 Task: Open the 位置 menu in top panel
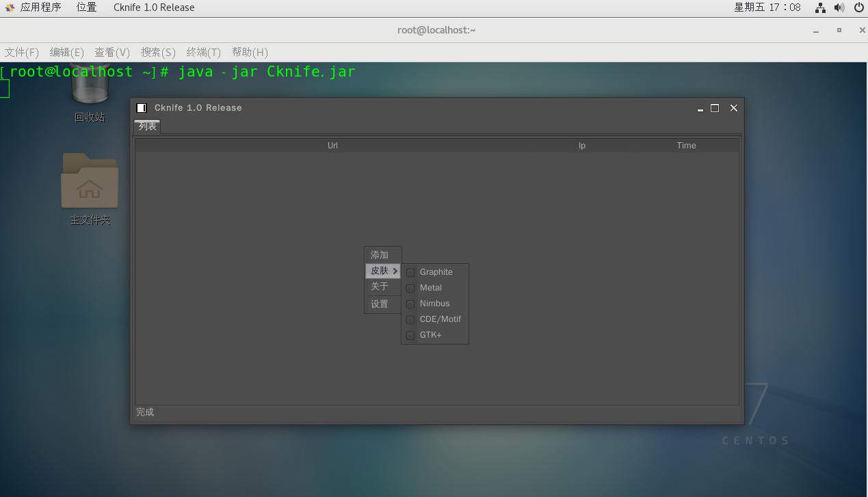click(x=86, y=8)
